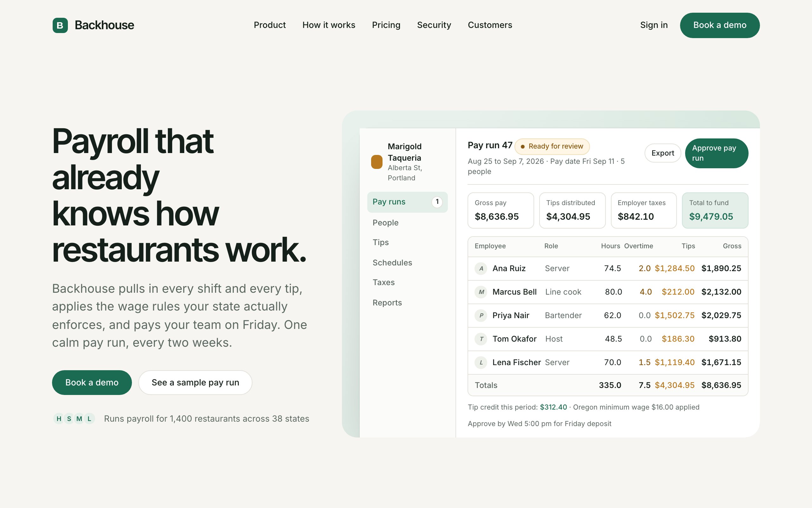The width and height of the screenshot is (812, 508).
Task: Select the Gross pay summary card
Action: (501, 211)
